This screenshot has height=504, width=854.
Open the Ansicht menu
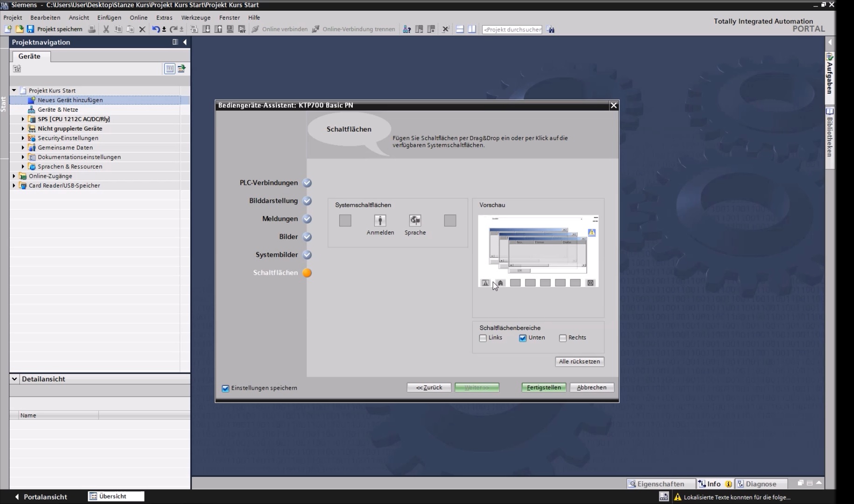(79, 17)
